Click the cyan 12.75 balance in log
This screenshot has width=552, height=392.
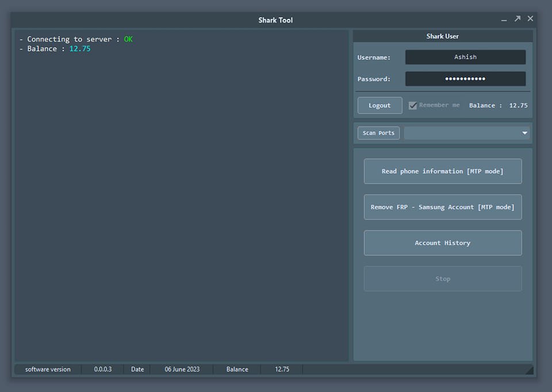(80, 48)
